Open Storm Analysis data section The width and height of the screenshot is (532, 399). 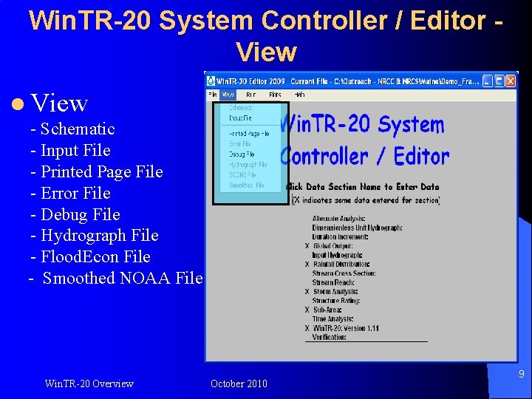point(335,292)
